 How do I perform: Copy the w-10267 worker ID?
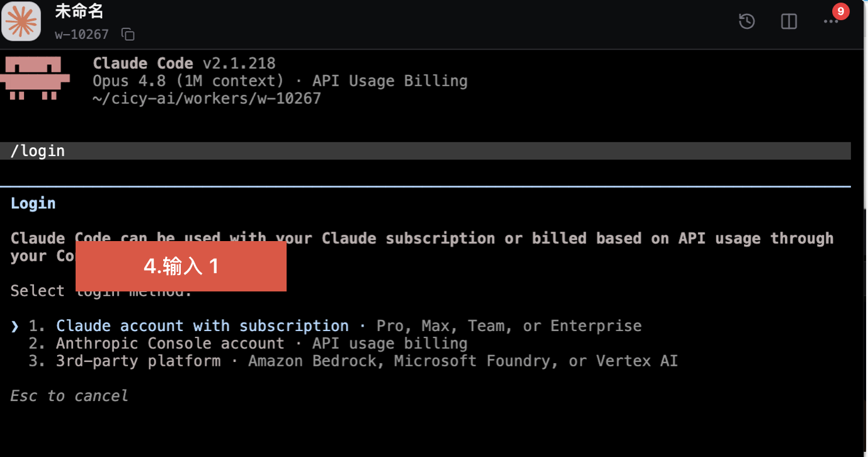tap(128, 35)
